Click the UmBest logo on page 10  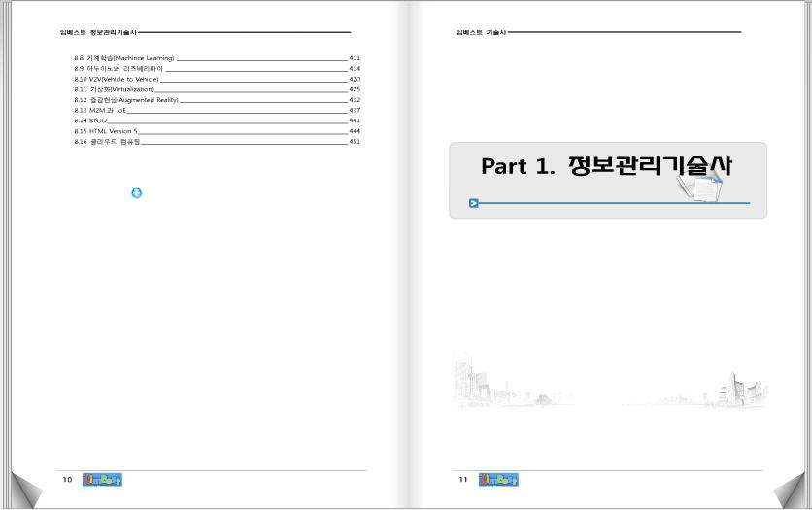102,480
